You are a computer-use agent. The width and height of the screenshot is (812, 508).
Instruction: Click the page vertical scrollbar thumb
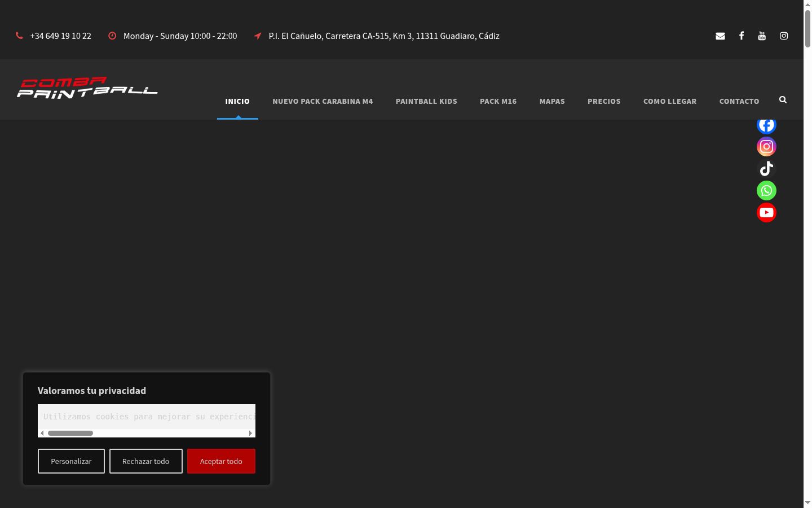[807, 28]
